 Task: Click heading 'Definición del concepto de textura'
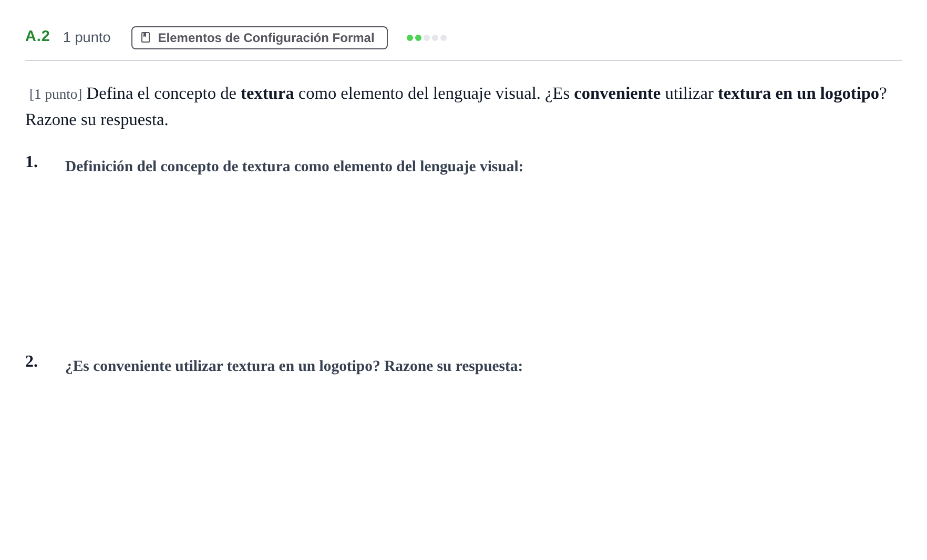pos(294,167)
